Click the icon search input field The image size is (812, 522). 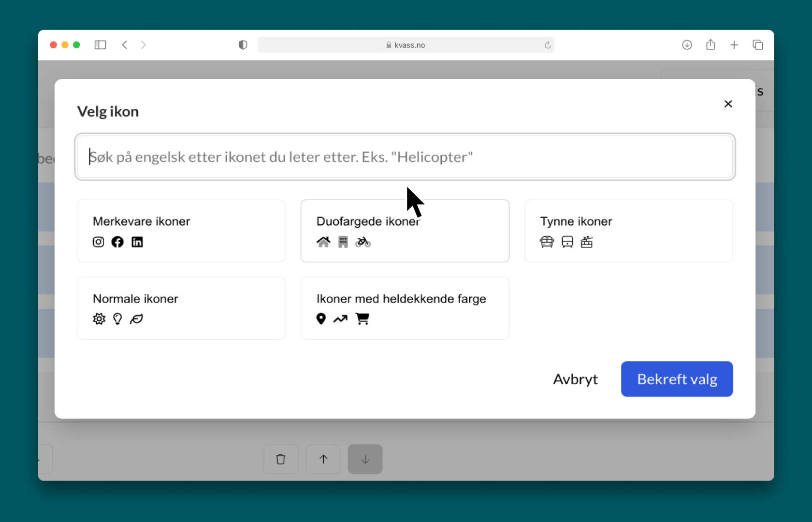(405, 157)
